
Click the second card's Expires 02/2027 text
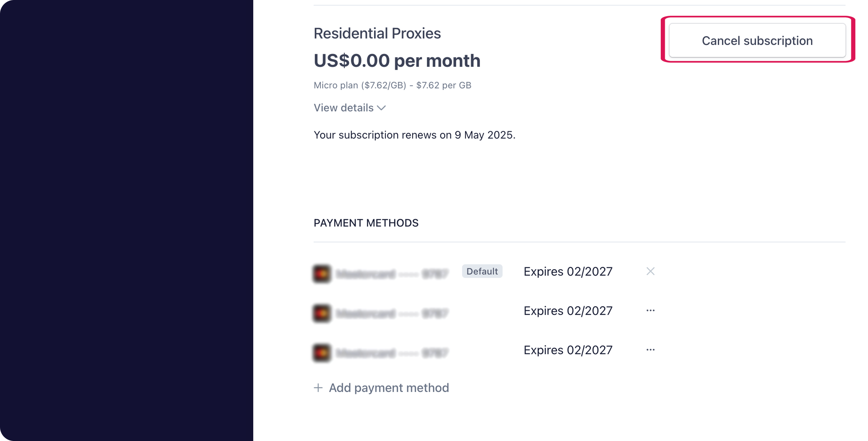click(568, 311)
